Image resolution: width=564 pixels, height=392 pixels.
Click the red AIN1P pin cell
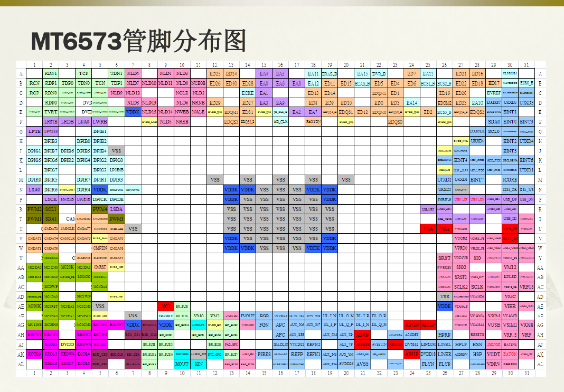click(412, 354)
